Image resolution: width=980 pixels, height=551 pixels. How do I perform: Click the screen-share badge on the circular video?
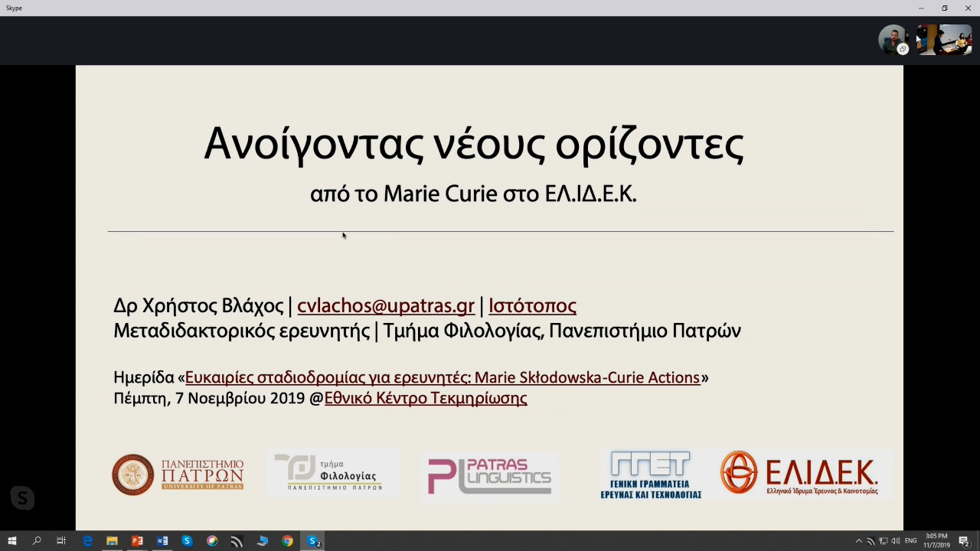(903, 49)
